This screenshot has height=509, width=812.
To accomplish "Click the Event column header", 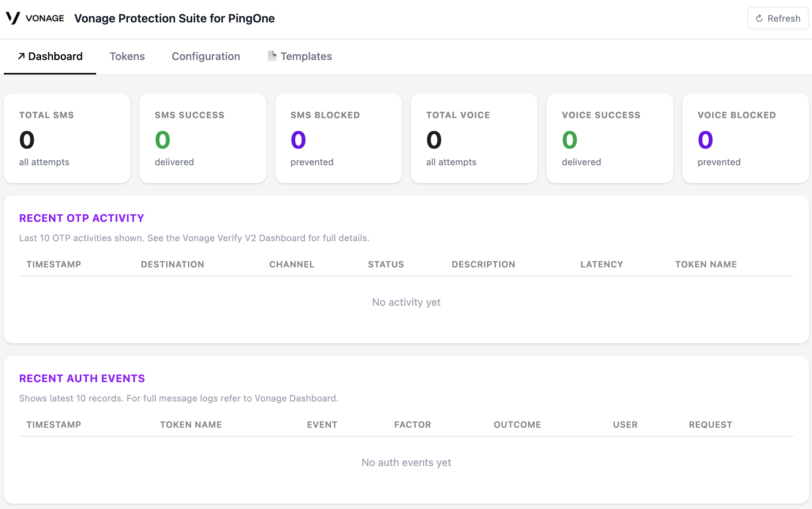I will tap(322, 425).
